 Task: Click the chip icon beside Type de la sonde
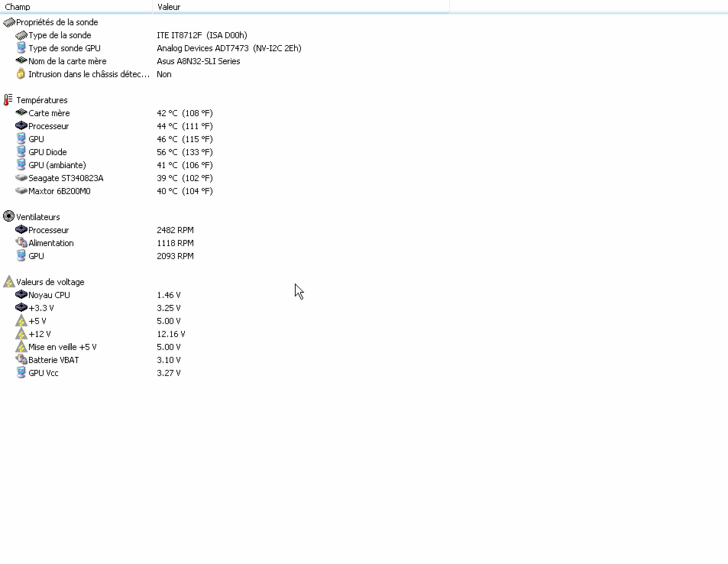[21, 35]
